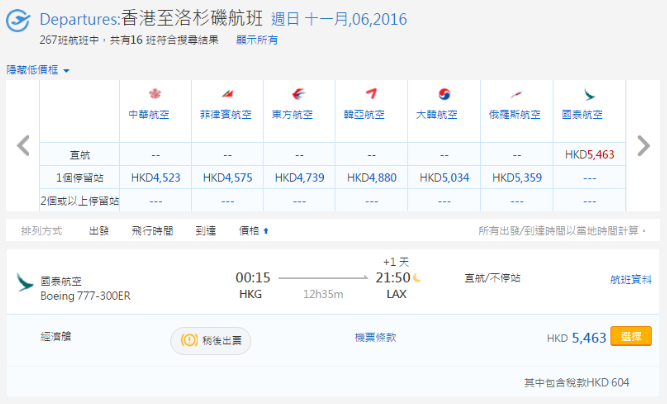The width and height of the screenshot is (667, 404).
Task: Click the +1 天 next-day indicator
Action: [396, 262]
